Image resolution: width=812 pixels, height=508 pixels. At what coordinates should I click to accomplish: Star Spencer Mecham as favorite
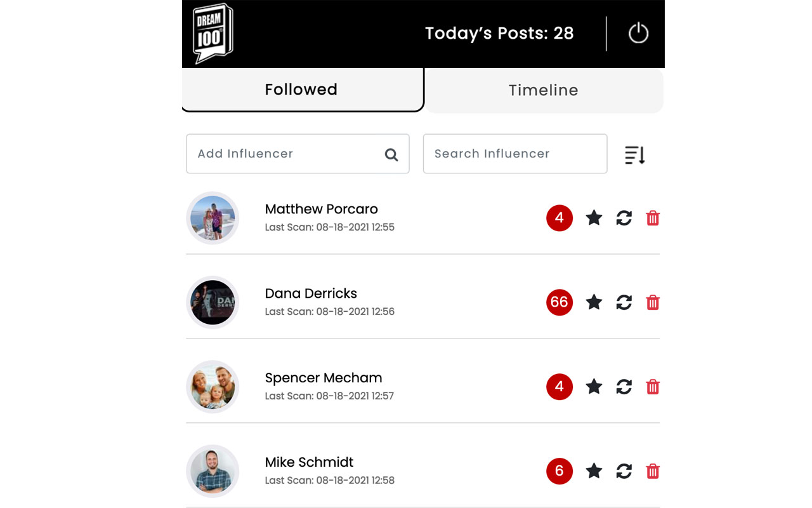[x=594, y=387]
